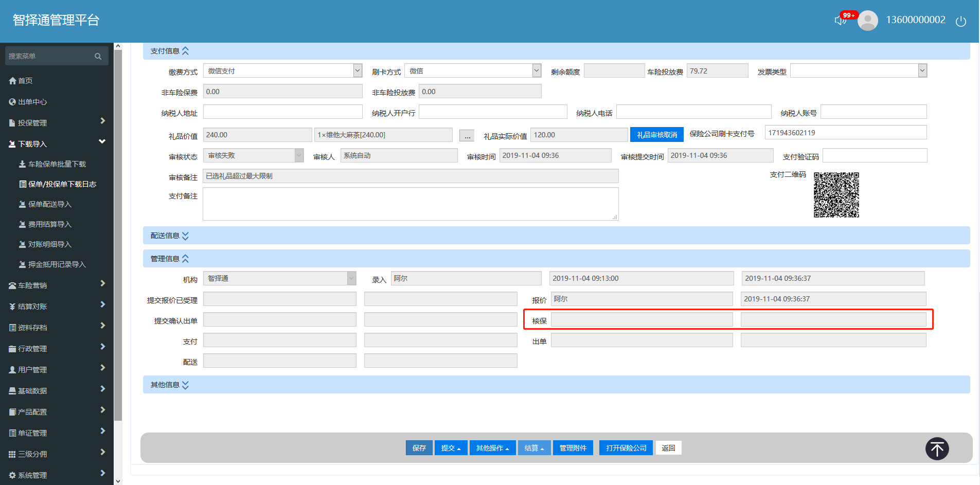Click the search magnifier icon in sidebar
The height and width of the screenshot is (485, 980).
[98, 56]
